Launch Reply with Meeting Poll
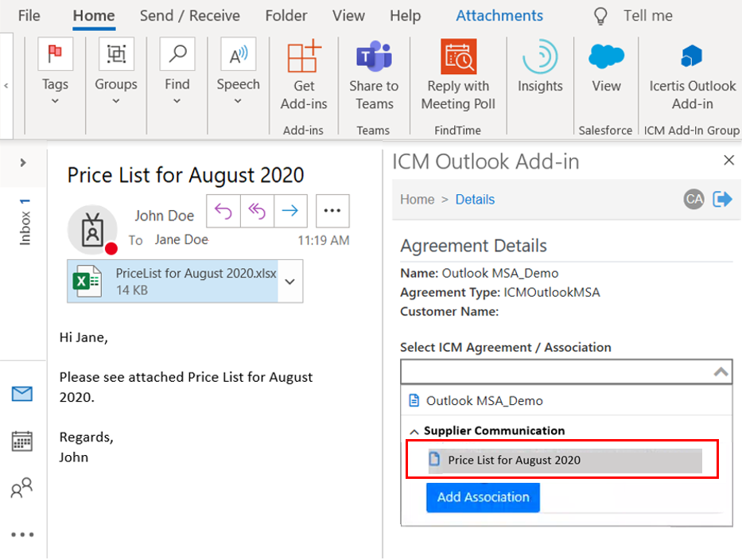The height and width of the screenshot is (560, 742). [458, 76]
